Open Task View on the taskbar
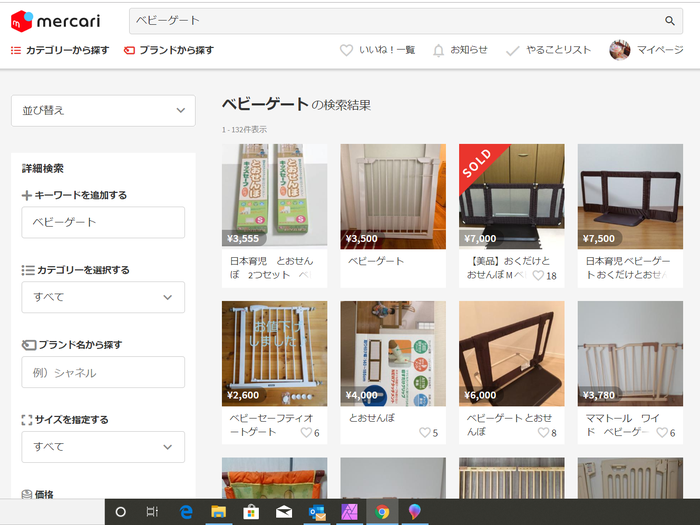700x525 pixels. 152,512
